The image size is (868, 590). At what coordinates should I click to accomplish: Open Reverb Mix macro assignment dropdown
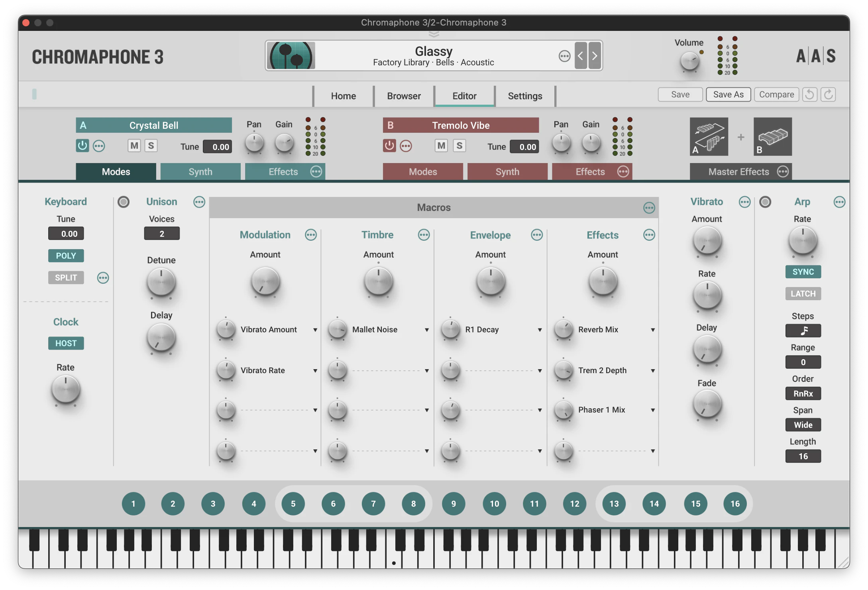pos(653,330)
